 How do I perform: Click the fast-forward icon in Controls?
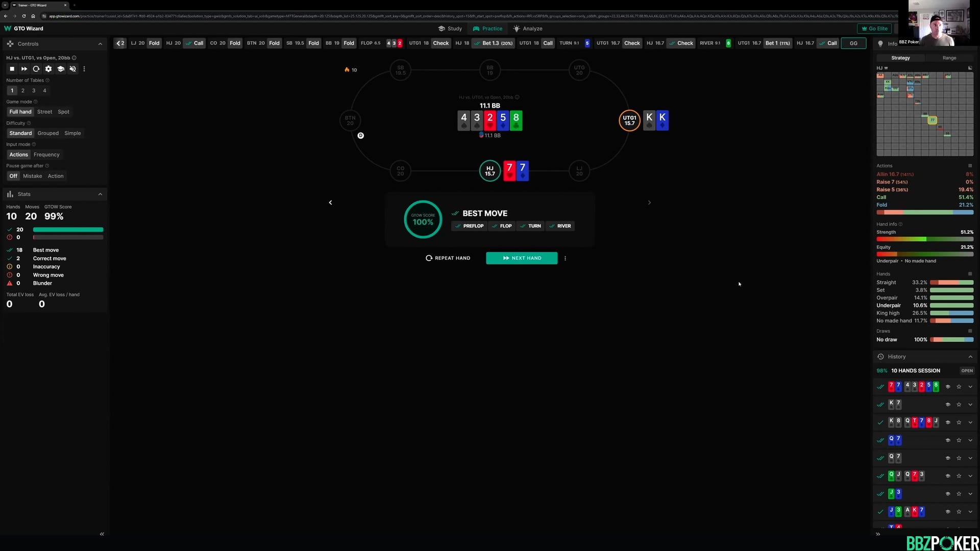click(24, 69)
